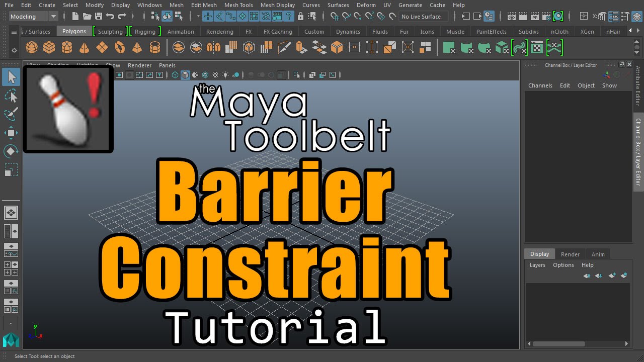Activate the Select tool arrow
644x362 pixels.
(11, 77)
